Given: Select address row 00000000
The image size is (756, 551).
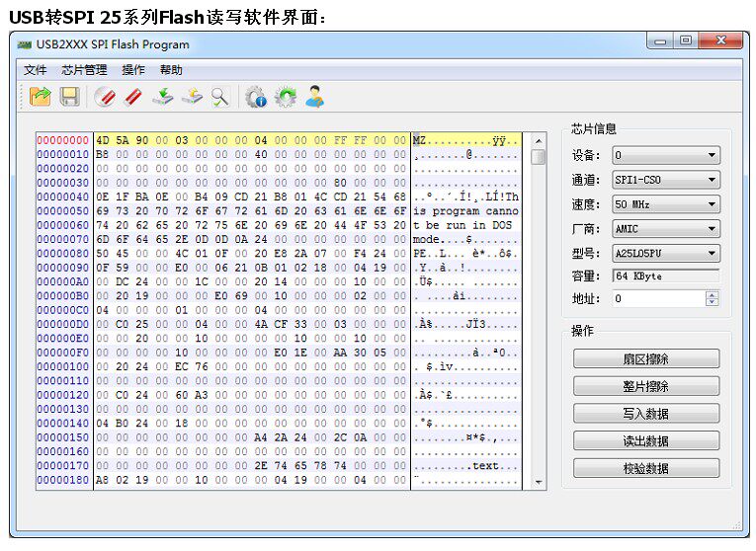Looking at the screenshot, I should point(63,140).
